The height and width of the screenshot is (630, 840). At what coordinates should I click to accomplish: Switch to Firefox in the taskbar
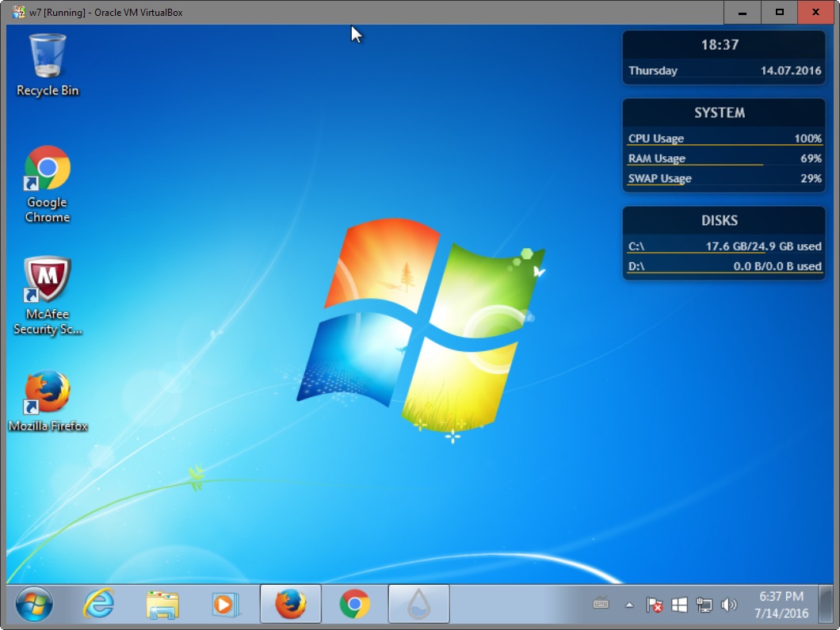click(x=290, y=604)
